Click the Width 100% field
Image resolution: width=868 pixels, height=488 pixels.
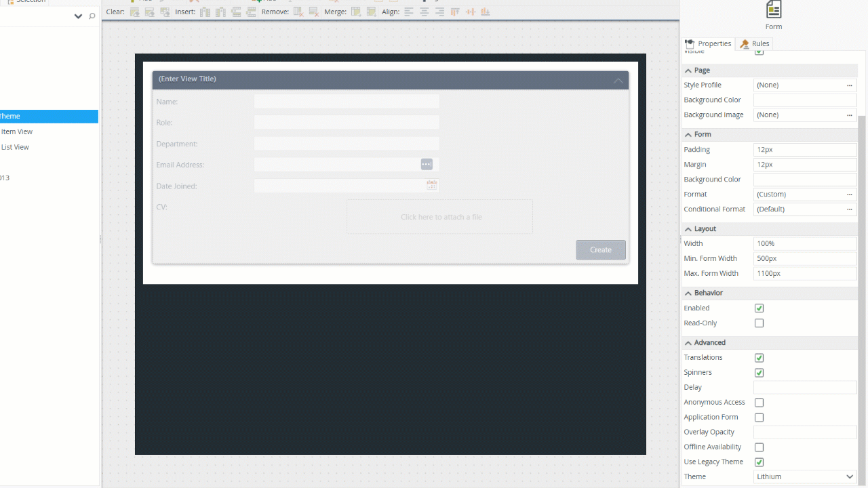(805, 244)
